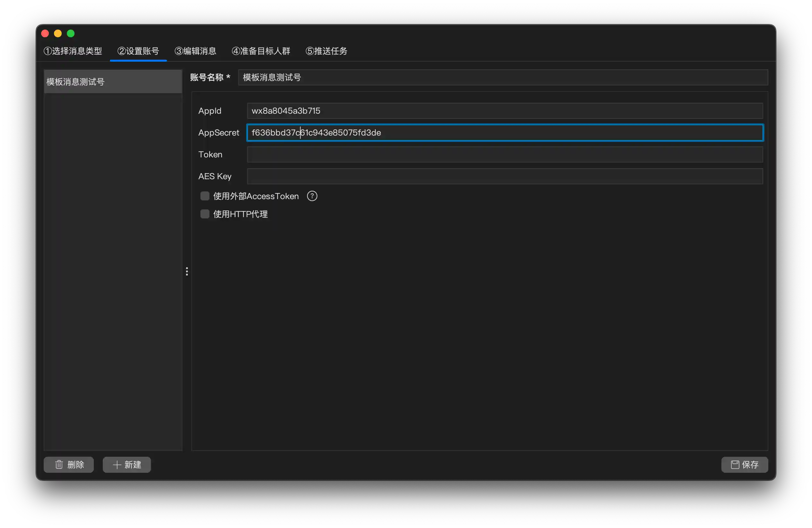Focus the AppSecret input field
812x528 pixels.
point(505,133)
